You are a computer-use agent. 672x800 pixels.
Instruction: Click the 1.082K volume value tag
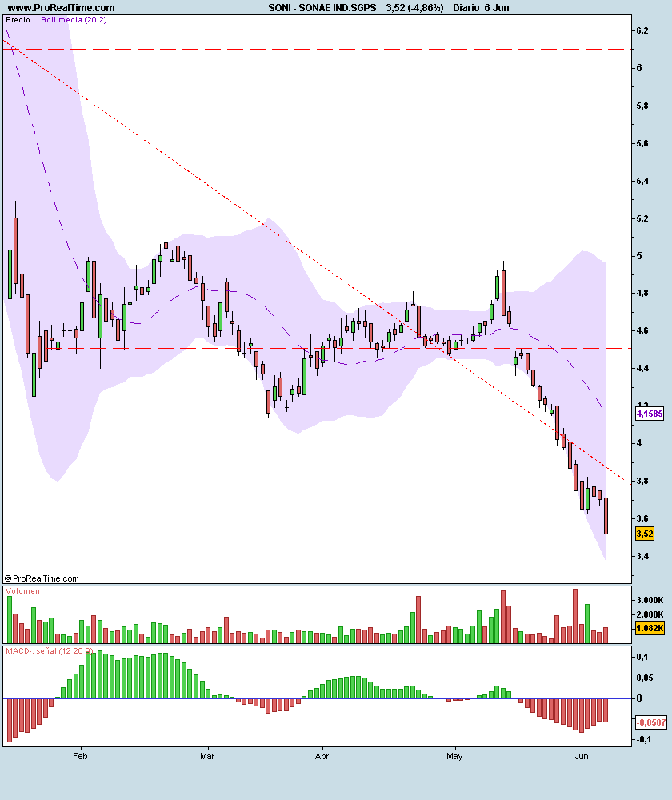[x=650, y=628]
